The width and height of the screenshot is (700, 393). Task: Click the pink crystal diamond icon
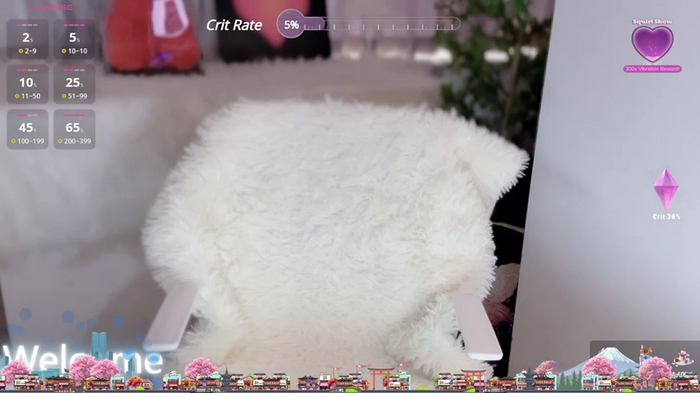click(x=666, y=189)
